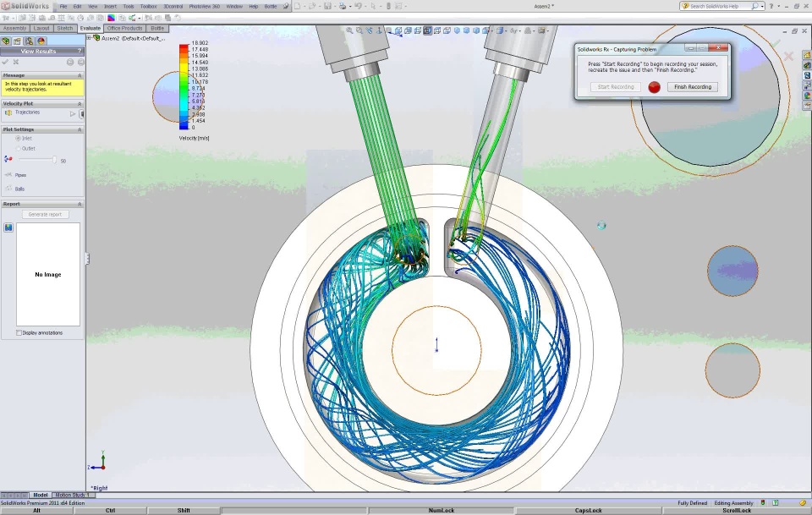
Task: Expand the Assem2 tree node
Action: click(89, 38)
